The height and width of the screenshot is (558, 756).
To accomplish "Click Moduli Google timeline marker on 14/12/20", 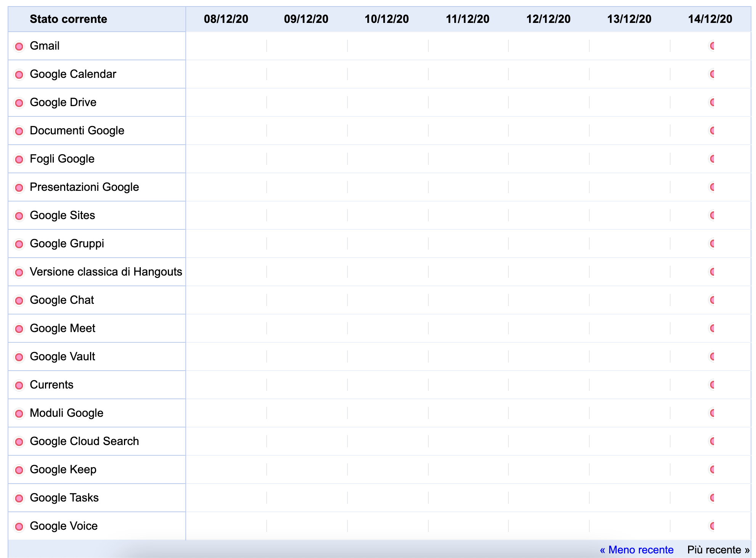I will coord(712,413).
